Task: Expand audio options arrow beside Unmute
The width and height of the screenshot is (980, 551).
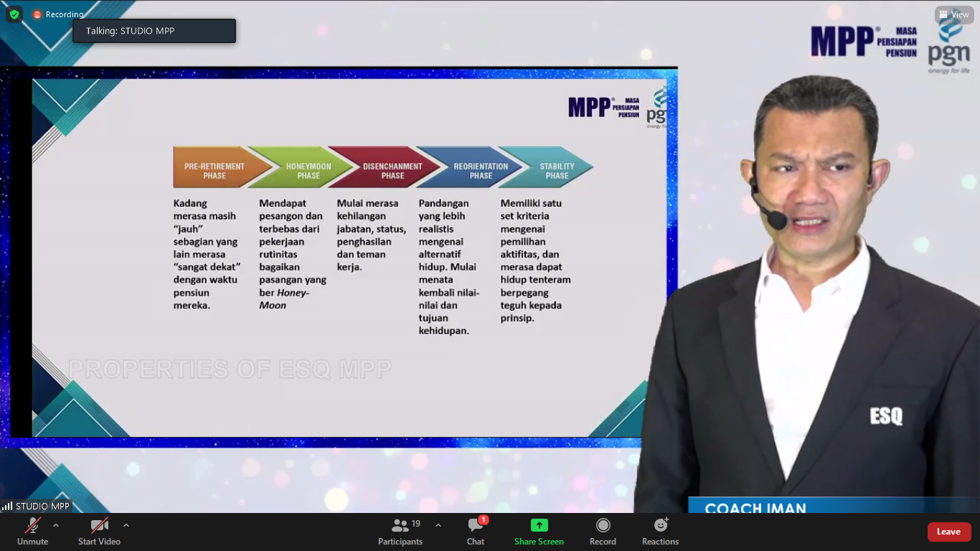Action: click(56, 525)
